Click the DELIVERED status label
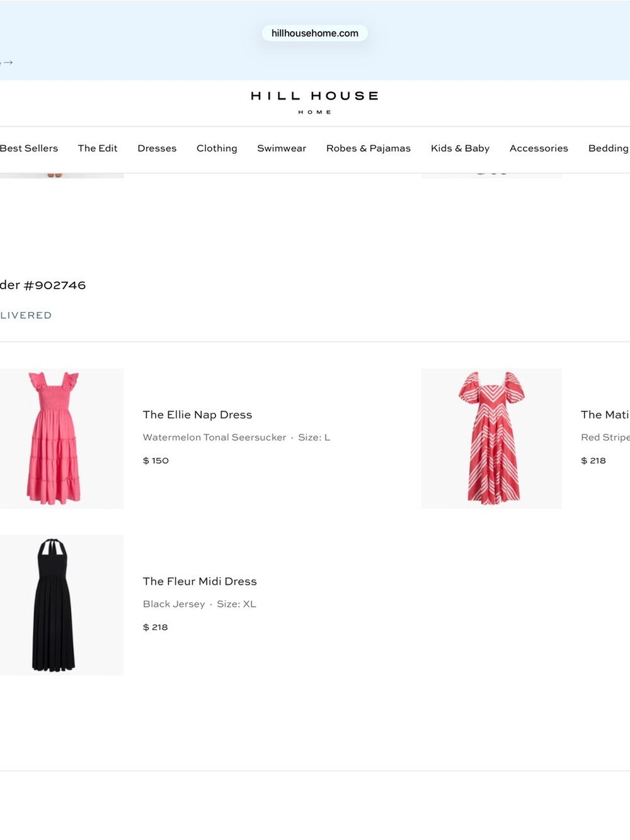The width and height of the screenshot is (630, 840). (x=26, y=315)
